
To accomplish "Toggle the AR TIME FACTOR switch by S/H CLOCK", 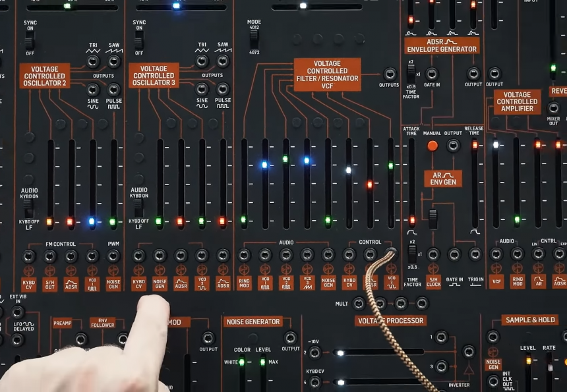I will click(x=412, y=254).
